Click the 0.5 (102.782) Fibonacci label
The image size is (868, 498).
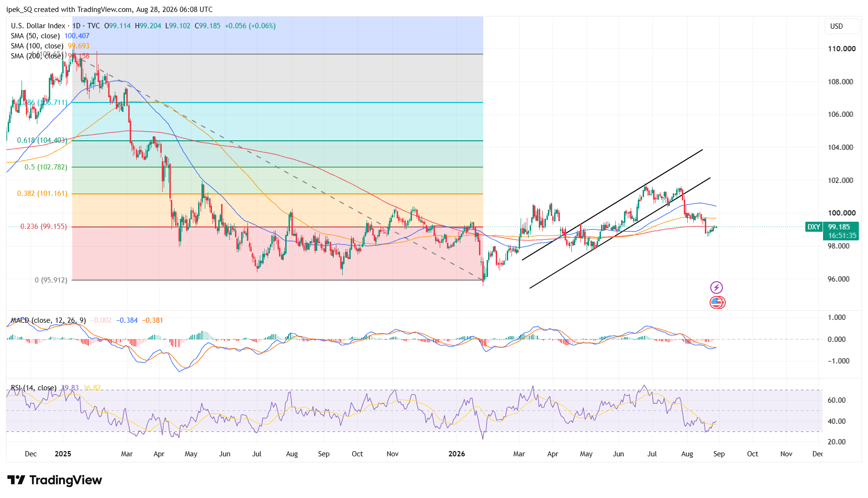click(46, 167)
